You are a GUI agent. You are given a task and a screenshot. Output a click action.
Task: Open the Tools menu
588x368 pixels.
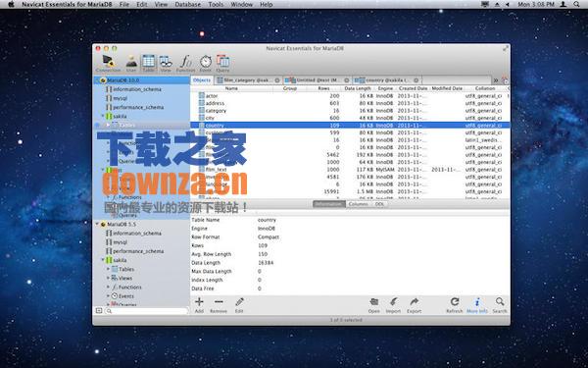click(216, 5)
